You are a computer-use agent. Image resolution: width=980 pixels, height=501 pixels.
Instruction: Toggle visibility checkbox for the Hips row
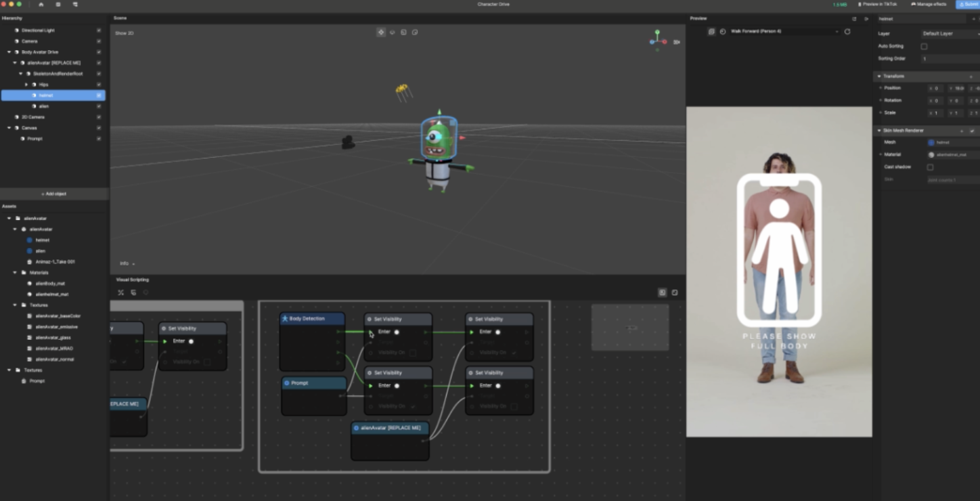coord(99,85)
